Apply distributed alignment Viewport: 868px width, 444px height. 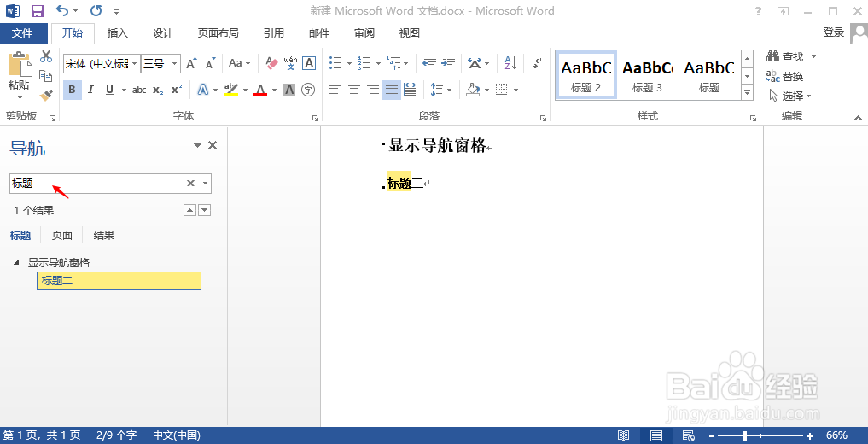pyautogui.click(x=411, y=89)
